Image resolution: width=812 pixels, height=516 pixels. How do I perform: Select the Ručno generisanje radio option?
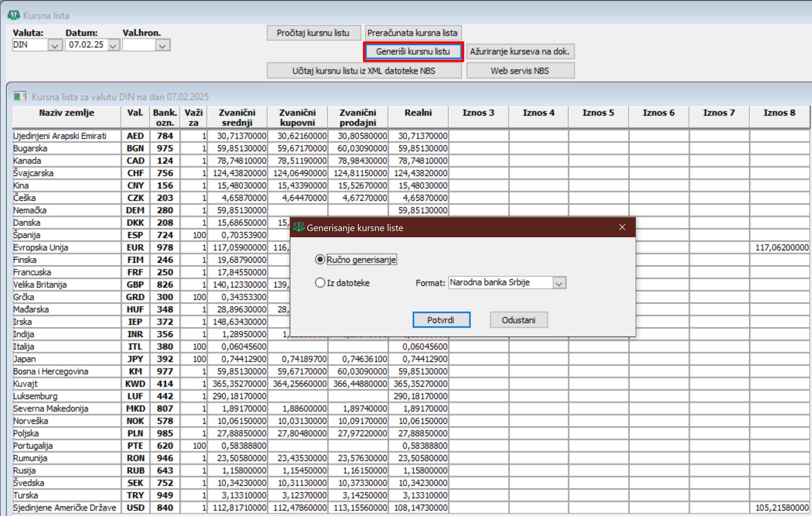pyautogui.click(x=320, y=259)
